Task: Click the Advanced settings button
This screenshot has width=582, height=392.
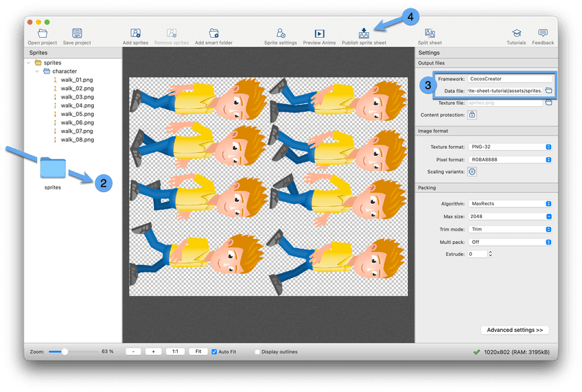Action: [514, 330]
